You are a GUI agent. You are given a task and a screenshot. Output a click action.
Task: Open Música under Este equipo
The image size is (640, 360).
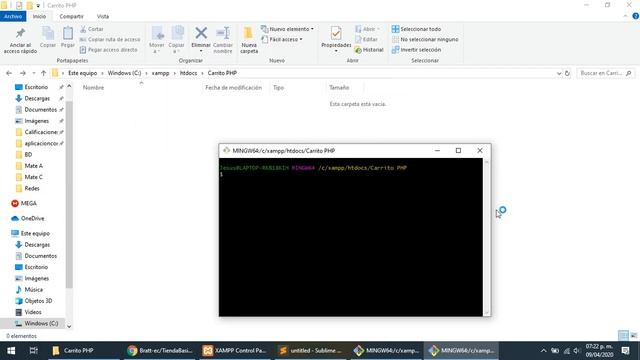[33, 290]
